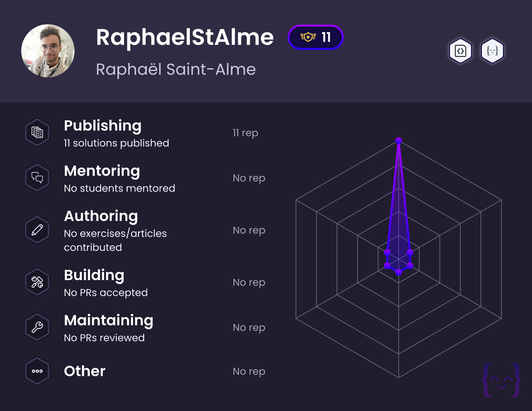Click the top radar chart data point
This screenshot has width=532, height=411.
(x=399, y=141)
